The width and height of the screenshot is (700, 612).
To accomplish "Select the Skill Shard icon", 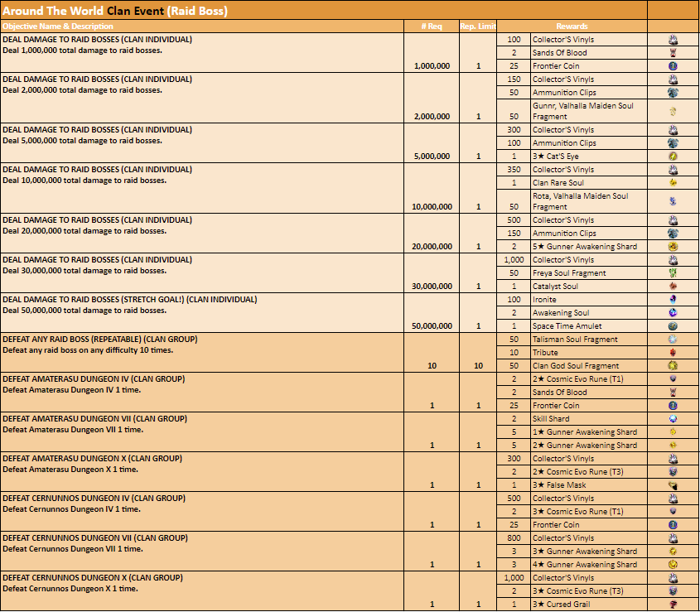I will pyautogui.click(x=673, y=419).
